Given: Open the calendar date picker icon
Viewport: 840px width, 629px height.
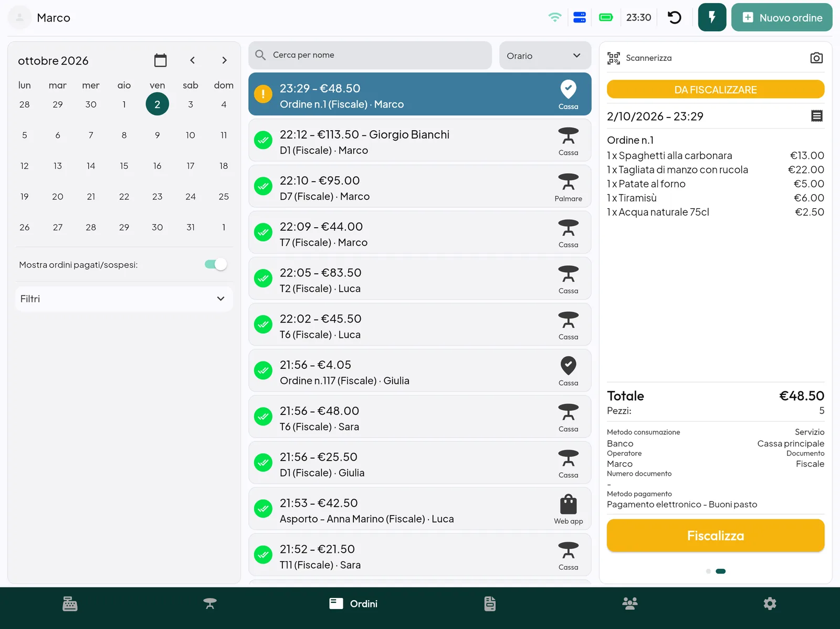Looking at the screenshot, I should pos(161,60).
